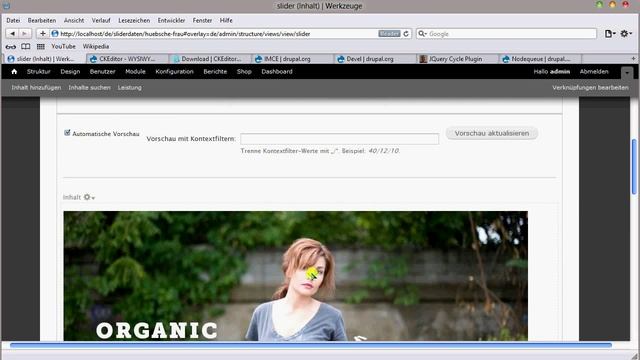The width and height of the screenshot is (640, 360).
Task: Open Module in the admin menu
Action: pos(135,71)
